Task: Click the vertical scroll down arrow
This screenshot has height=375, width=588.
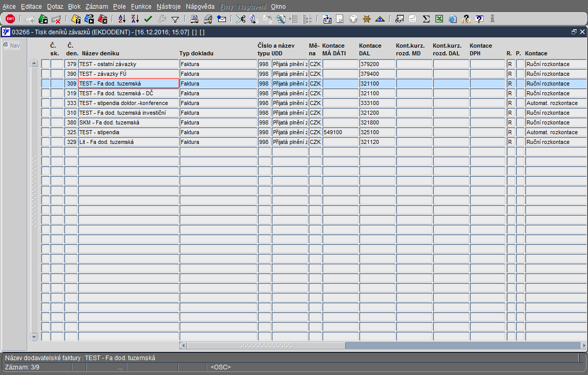Action: (34, 337)
